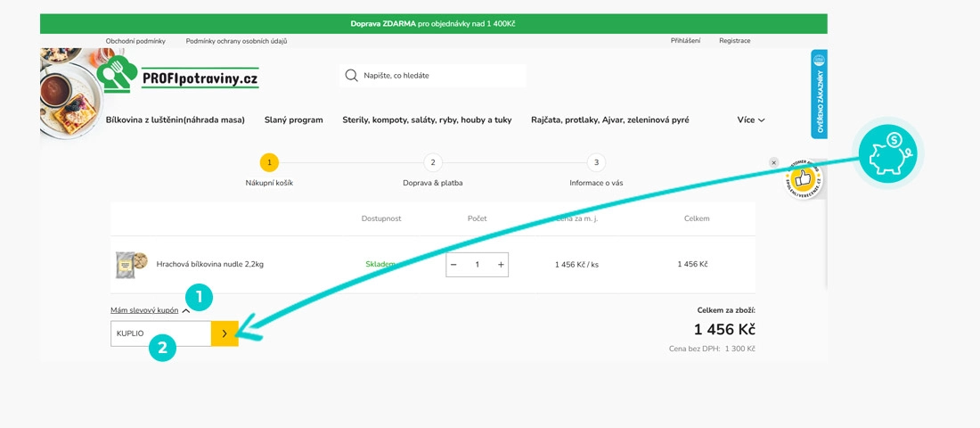Click the free shipping green banner
This screenshot has height=428, width=980.
(x=433, y=24)
